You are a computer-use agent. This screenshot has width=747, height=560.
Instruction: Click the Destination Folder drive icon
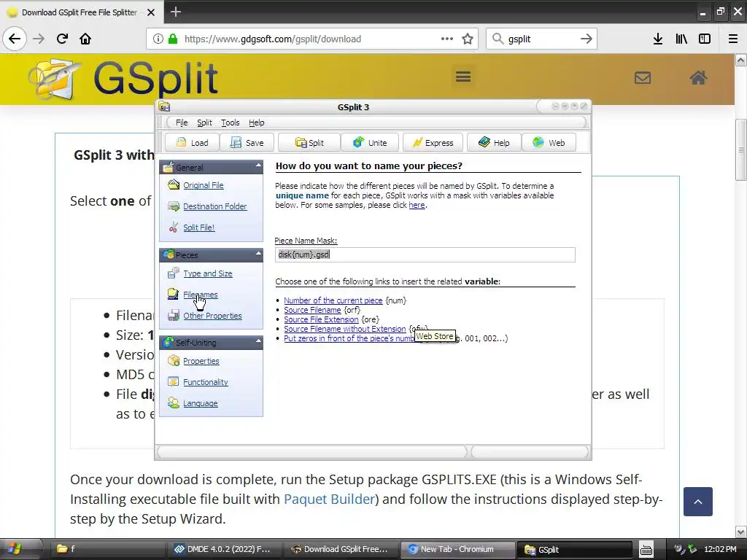[174, 206]
